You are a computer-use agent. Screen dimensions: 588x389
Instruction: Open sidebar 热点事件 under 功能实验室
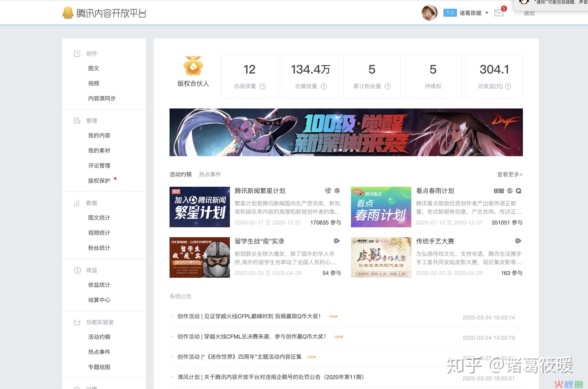[99, 352]
